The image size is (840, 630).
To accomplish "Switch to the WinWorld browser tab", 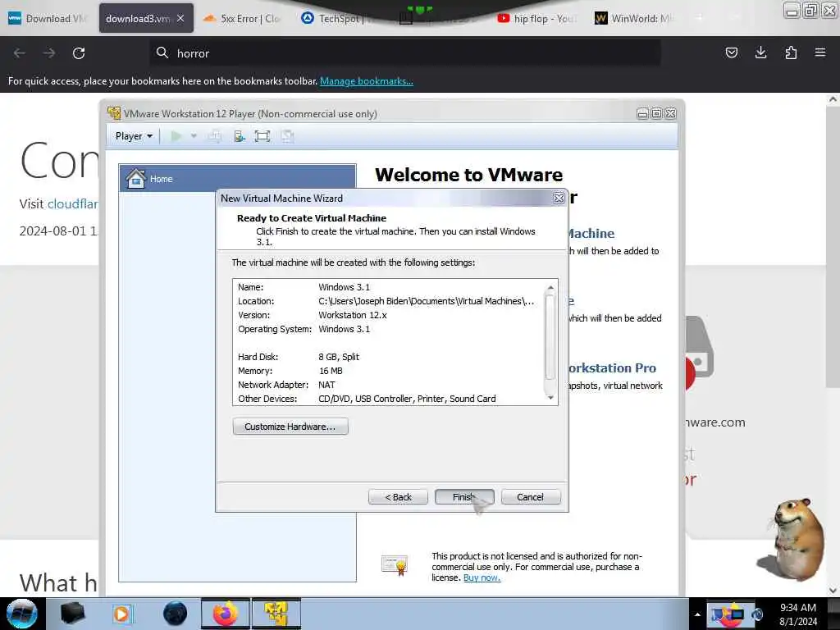I will point(635,18).
